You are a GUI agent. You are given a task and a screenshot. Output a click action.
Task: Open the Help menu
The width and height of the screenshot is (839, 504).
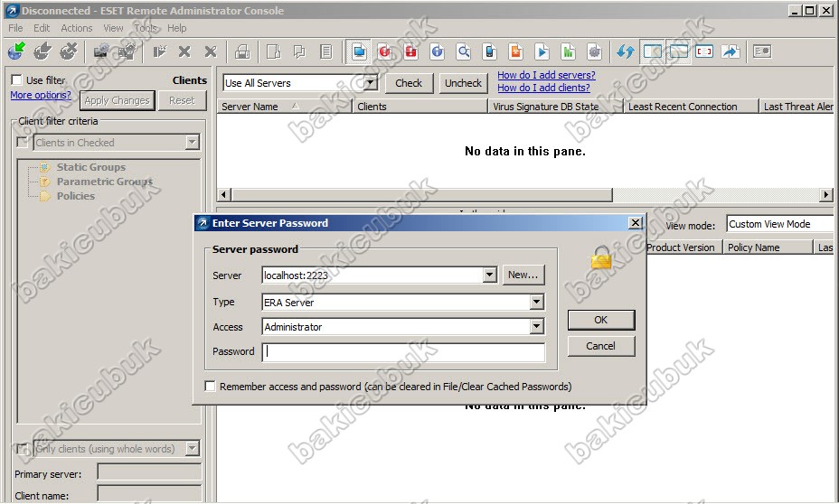point(176,28)
